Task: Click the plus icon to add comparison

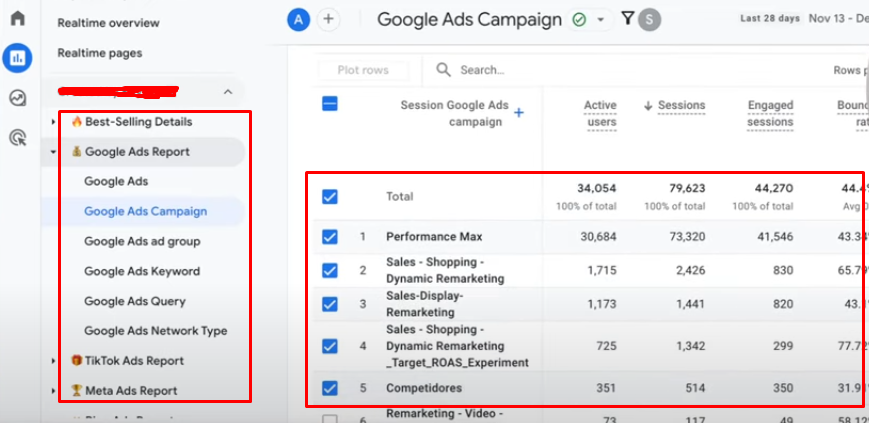Action: (329, 19)
